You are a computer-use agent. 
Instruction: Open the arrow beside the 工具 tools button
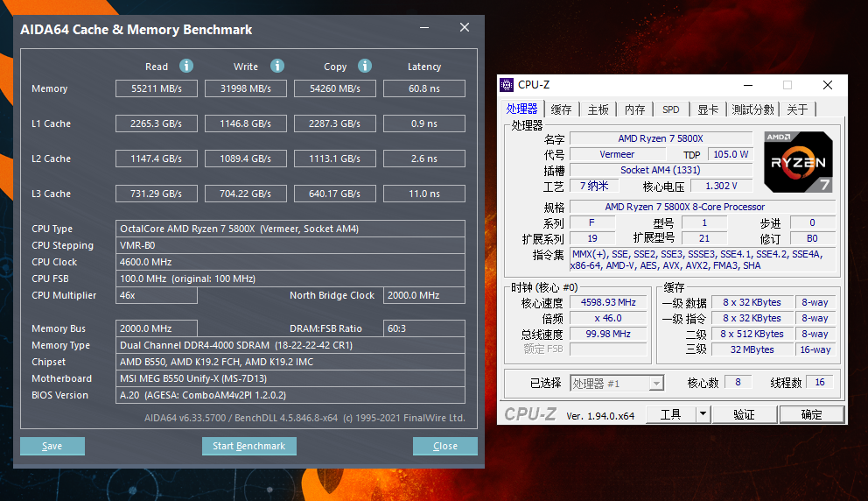point(703,414)
